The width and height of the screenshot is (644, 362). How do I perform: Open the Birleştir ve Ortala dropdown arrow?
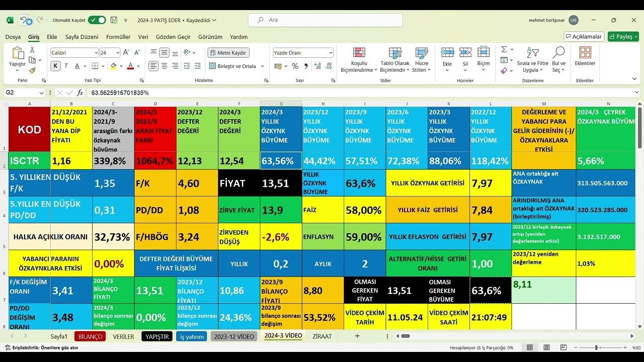pos(262,66)
